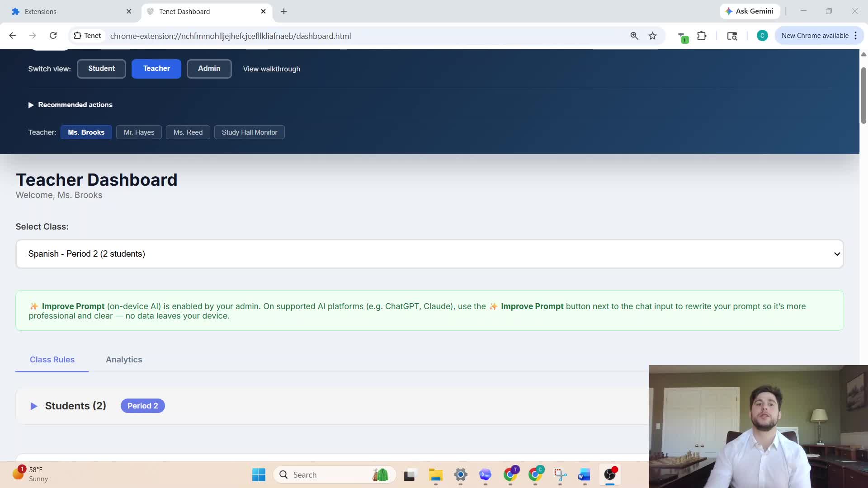Open the Select Class dropdown
Viewport: 868px width, 488px height.
coord(429,254)
